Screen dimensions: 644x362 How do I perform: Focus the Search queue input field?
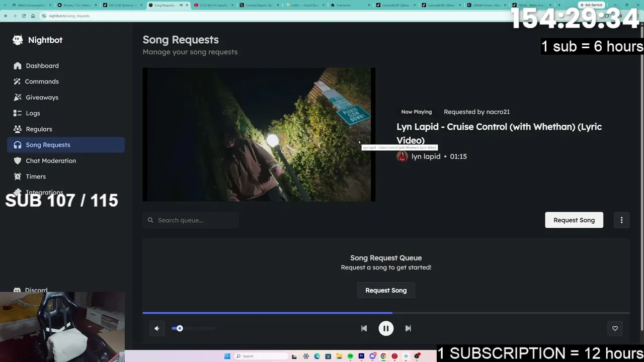(x=191, y=220)
